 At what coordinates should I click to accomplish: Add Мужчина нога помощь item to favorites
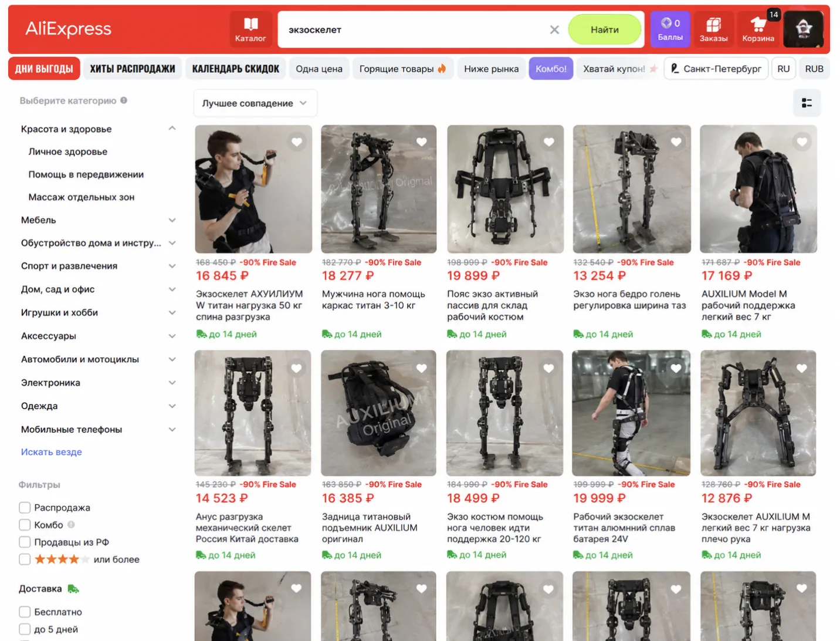(x=422, y=142)
